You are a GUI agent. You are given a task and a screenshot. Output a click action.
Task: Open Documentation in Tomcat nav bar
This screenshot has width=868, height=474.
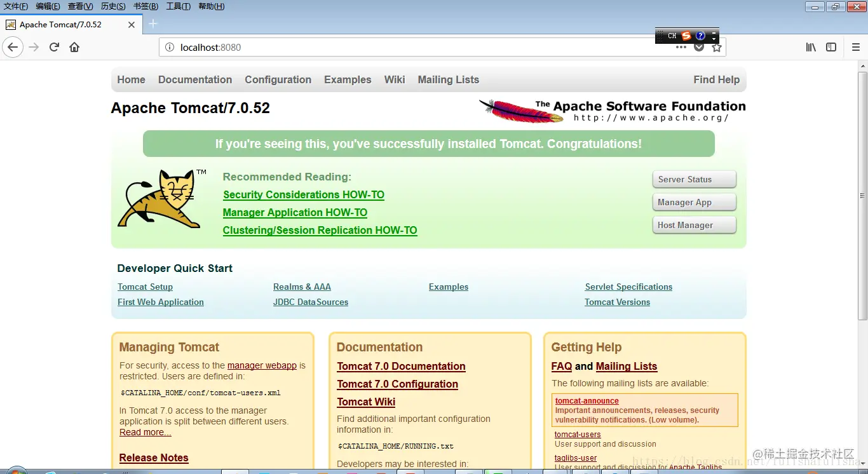[195, 79]
